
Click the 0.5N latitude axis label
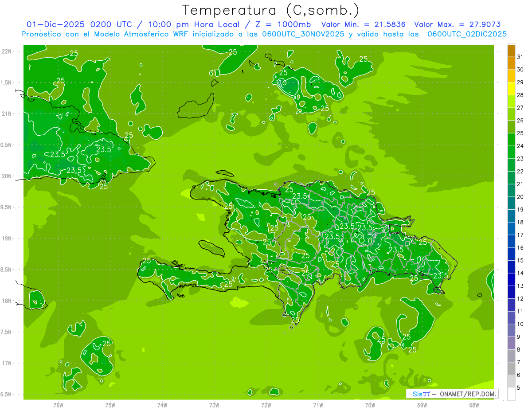tap(7, 145)
